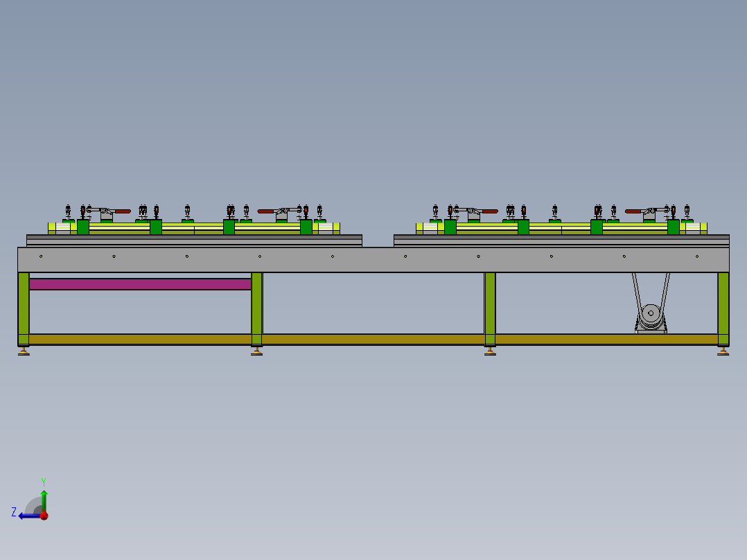
Task: Select the long gray side beam with bolt holes
Action: (373, 260)
